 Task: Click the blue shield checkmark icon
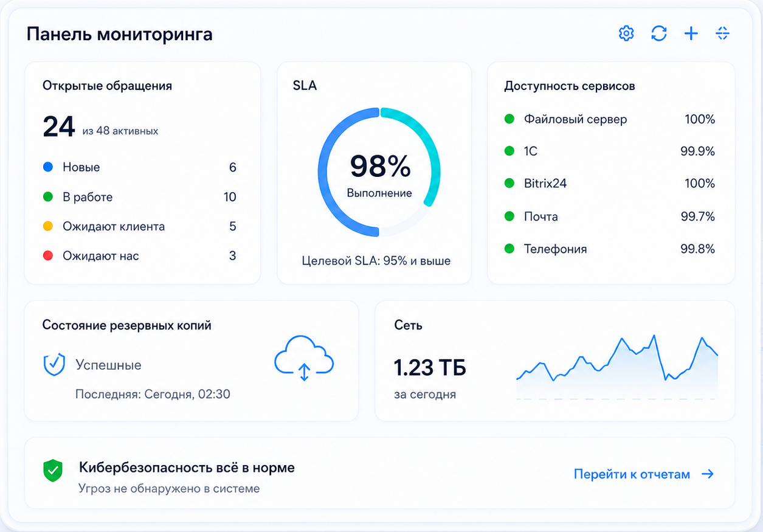[x=54, y=365]
